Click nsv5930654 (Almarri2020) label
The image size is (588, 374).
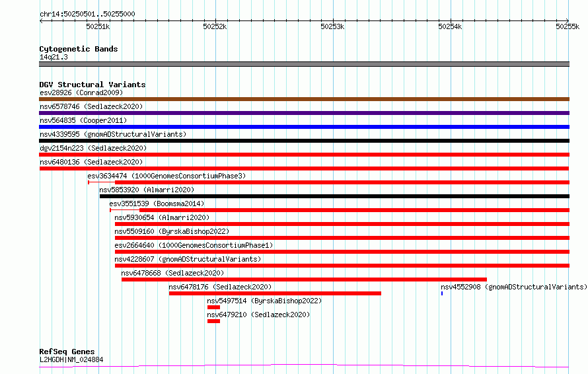point(162,217)
